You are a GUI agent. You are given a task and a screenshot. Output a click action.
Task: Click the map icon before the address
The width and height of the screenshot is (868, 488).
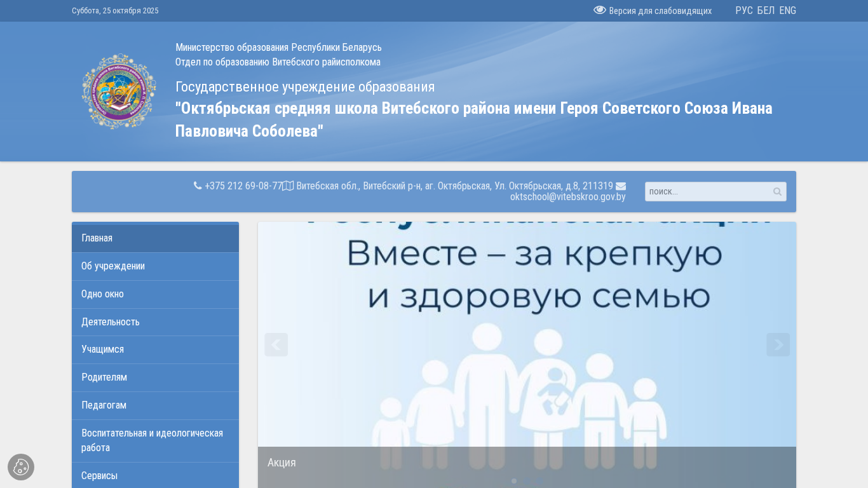pyautogui.click(x=288, y=186)
